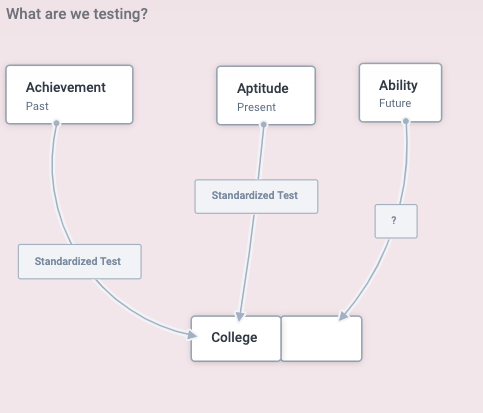Screen dimensions: 483x413
Task: Click arrowhead entering College from the left
Action: click(x=192, y=335)
